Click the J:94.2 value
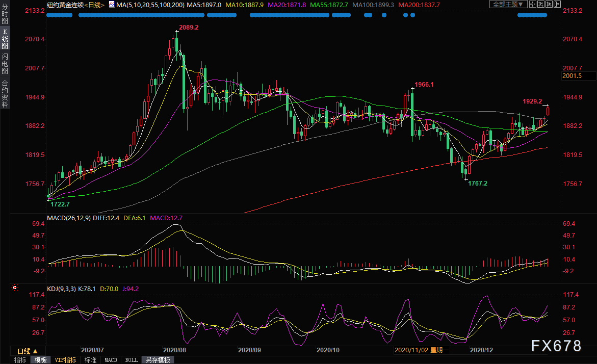The height and width of the screenshot is (364, 597). [130, 289]
